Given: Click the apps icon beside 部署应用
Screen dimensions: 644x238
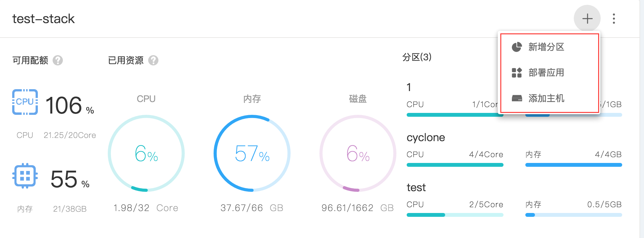Looking at the screenshot, I should (517, 73).
